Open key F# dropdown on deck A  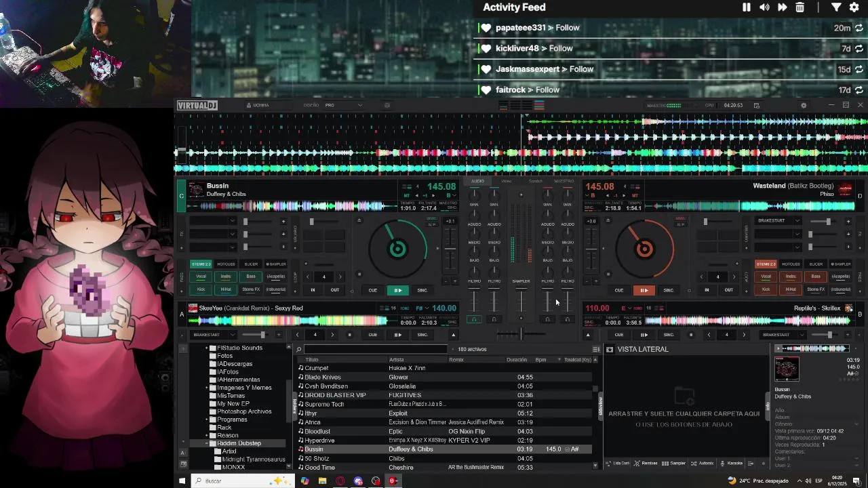point(422,308)
